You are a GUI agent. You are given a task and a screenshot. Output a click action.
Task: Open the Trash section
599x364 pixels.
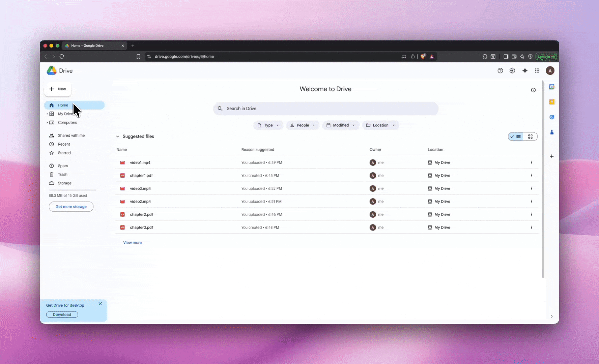(62, 175)
